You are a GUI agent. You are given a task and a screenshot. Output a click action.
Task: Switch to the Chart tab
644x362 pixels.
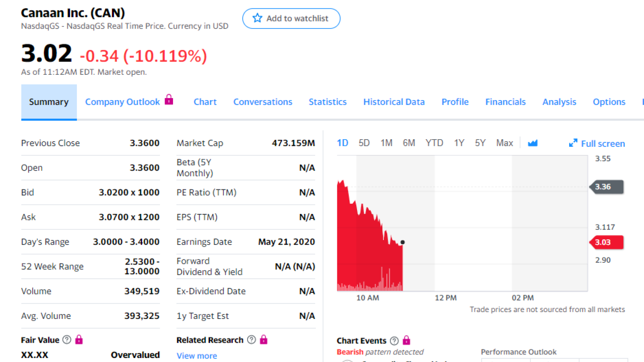(x=205, y=102)
